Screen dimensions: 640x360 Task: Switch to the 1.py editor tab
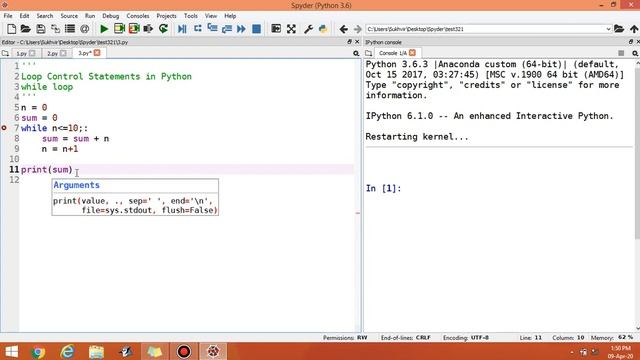point(22,53)
